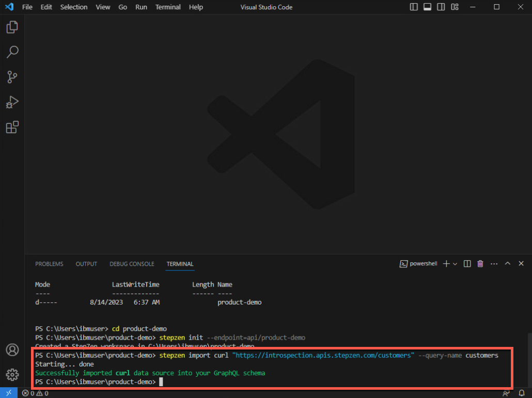Screen dimensions: 532x398
Task: Open Run and Debug view
Action: (x=12, y=102)
